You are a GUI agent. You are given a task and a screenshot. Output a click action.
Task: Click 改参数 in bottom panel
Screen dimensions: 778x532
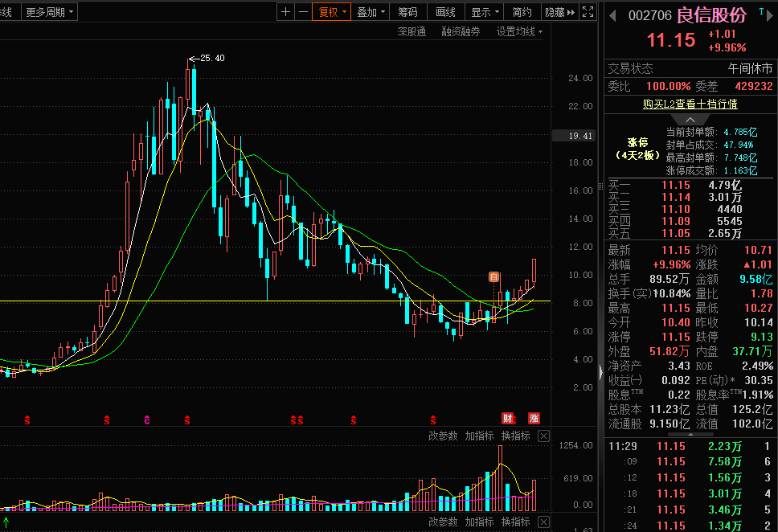[x=443, y=522]
